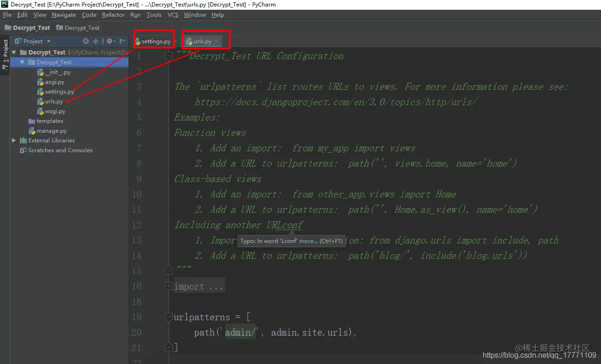The width and height of the screenshot is (601, 364).
Task: Open the File menu
Action: point(7,15)
